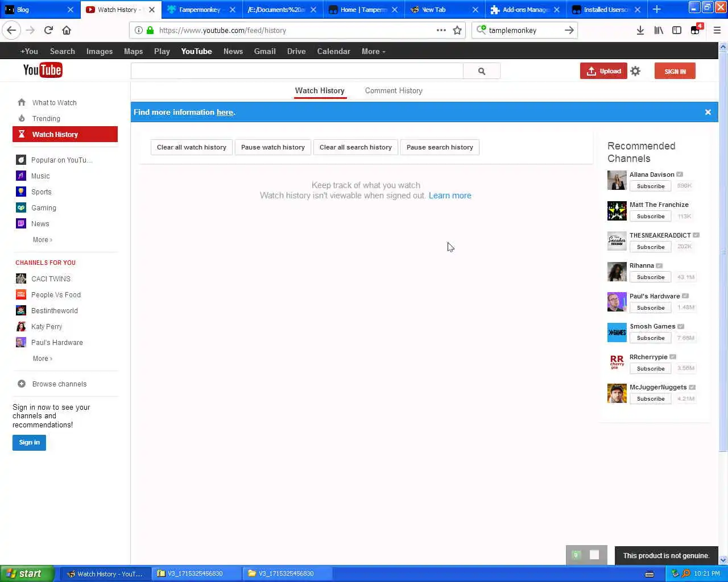The height and width of the screenshot is (582, 728).
Task: Click the Sports category icon in sidebar
Action: pyautogui.click(x=21, y=192)
